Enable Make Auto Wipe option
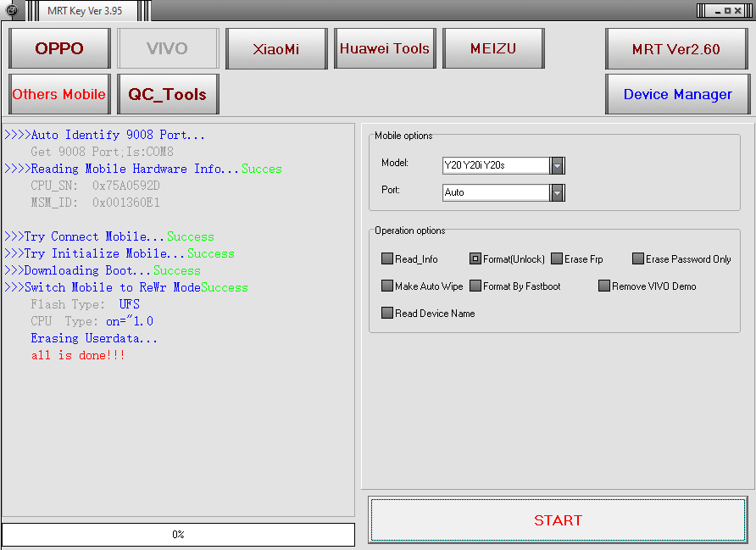Viewport: 756px width, 550px height. click(387, 286)
